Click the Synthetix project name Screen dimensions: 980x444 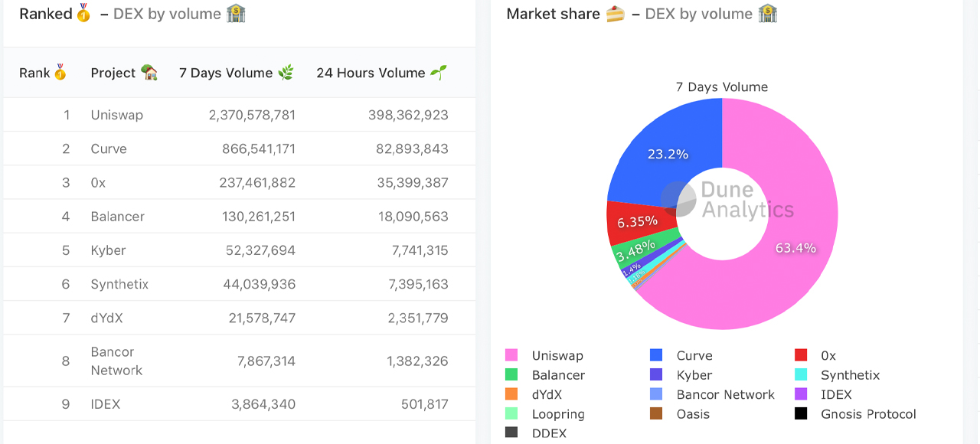(x=120, y=284)
